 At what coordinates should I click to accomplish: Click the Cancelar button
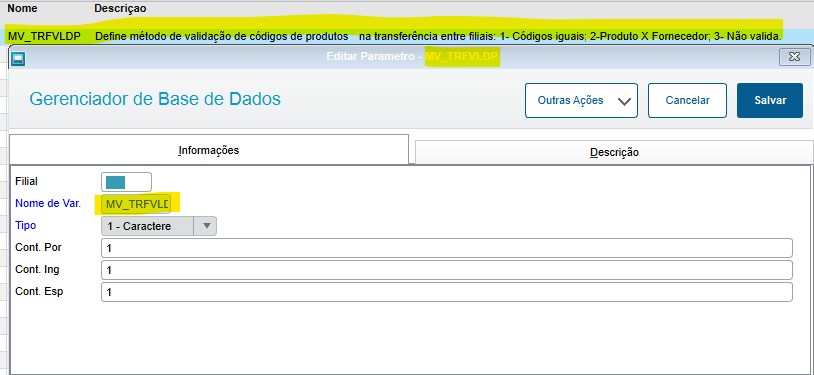(x=687, y=100)
